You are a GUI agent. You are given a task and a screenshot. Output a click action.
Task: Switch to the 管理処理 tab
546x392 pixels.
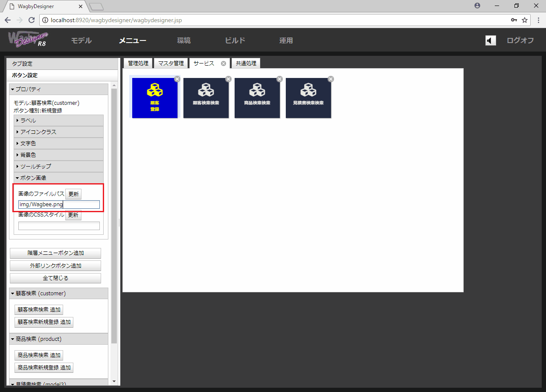coord(138,63)
